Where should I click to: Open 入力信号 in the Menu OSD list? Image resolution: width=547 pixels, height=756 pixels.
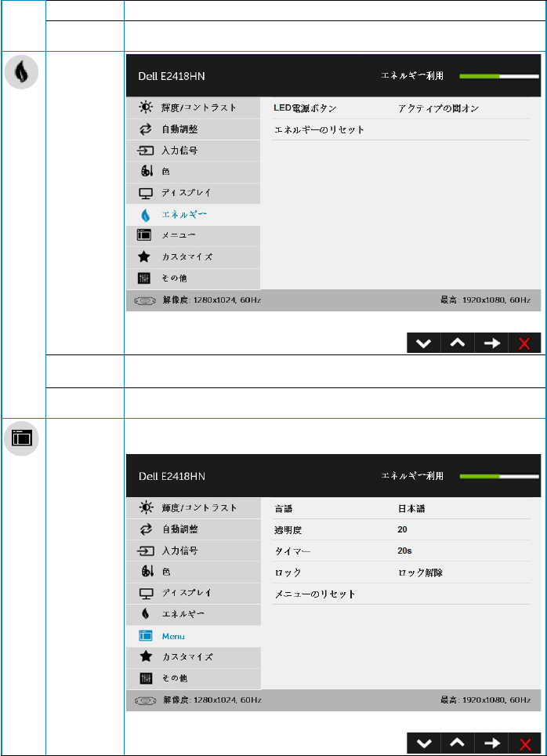pyautogui.click(x=194, y=551)
